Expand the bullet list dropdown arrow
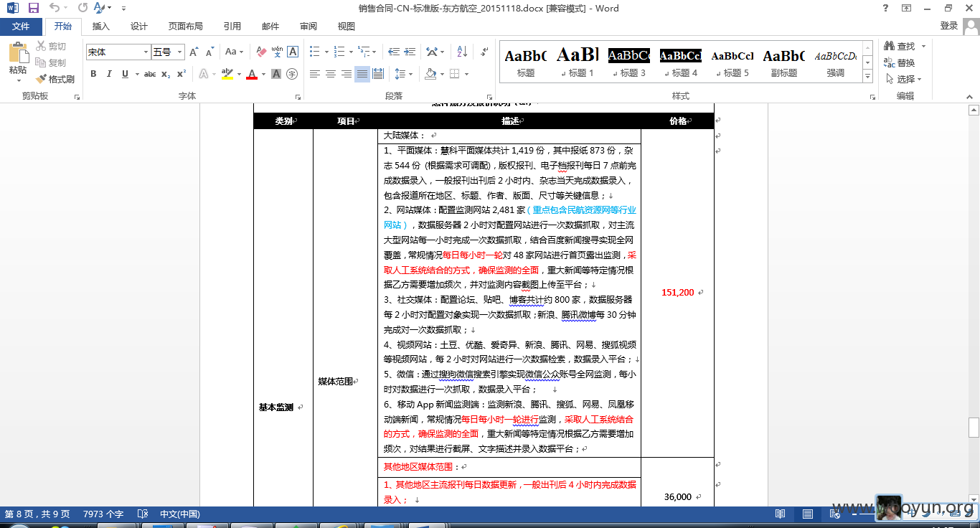 coord(327,52)
